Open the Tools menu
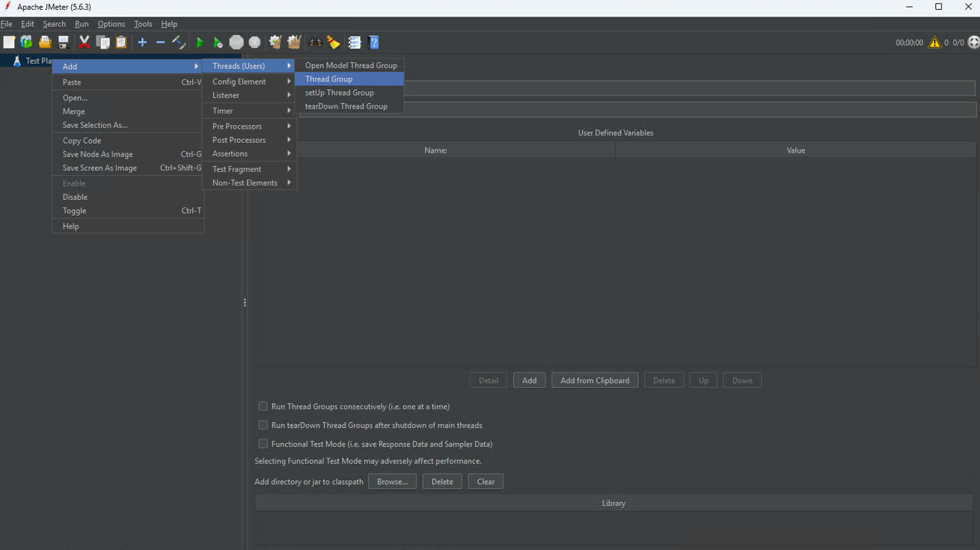Viewport: 980px width, 550px height. (143, 24)
